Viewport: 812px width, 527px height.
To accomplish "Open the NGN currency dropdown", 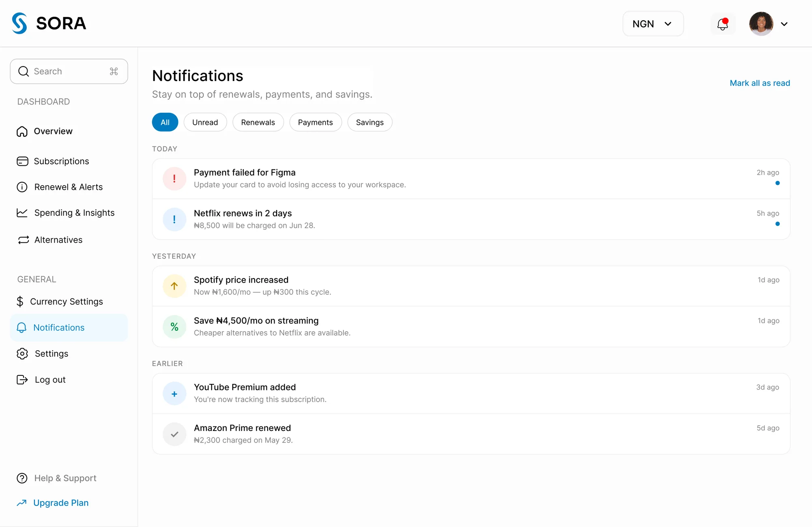I will coord(653,24).
